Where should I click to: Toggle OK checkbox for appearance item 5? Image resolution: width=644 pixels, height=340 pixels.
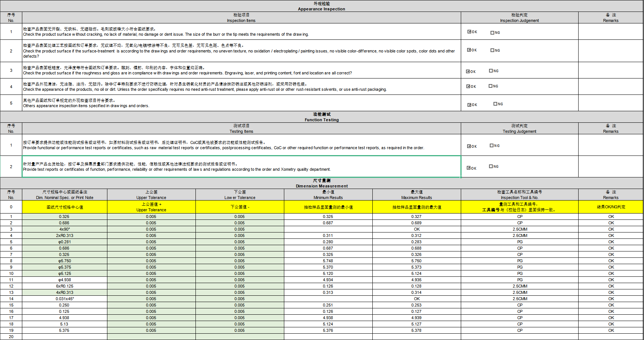(469, 105)
